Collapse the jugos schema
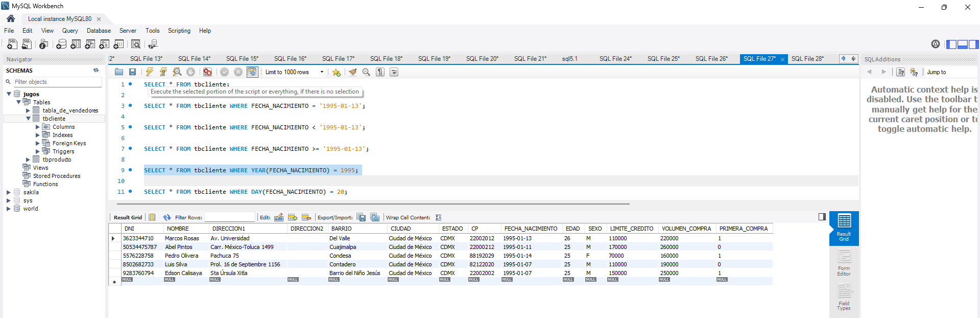The height and width of the screenshot is (318, 980). (x=9, y=94)
